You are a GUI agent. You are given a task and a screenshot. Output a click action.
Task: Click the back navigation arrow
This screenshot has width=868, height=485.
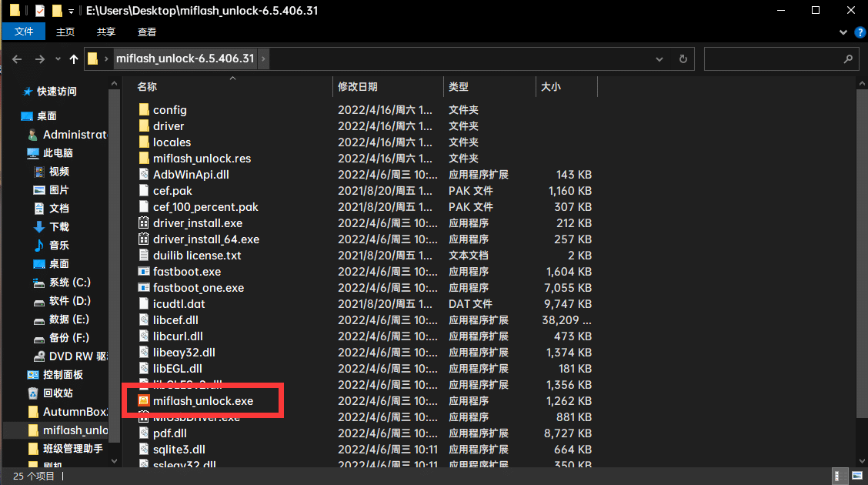coord(16,59)
